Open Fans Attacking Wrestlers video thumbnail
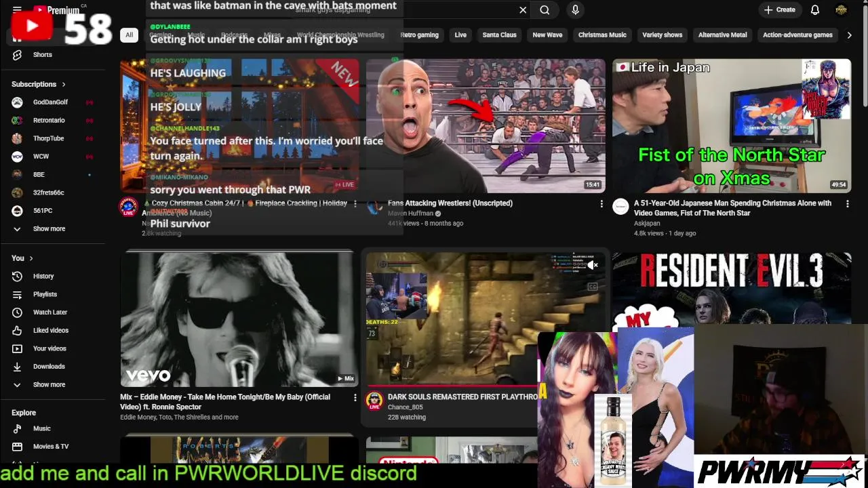Viewport: 868px width, 488px height. [486, 126]
